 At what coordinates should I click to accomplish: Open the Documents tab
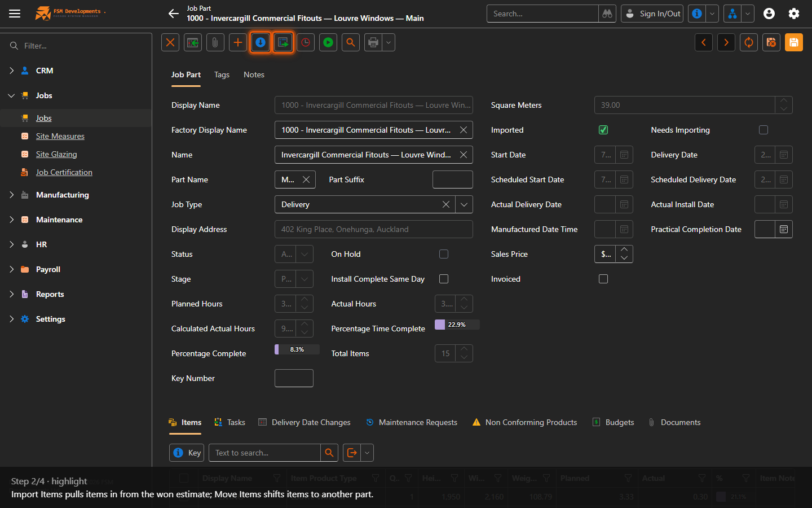click(674, 422)
